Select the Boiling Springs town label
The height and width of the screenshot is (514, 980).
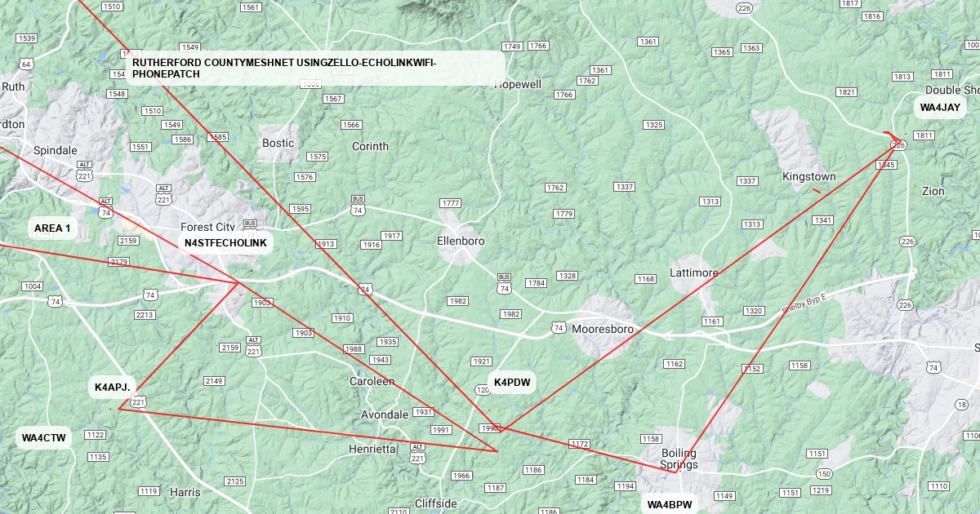tap(679, 459)
